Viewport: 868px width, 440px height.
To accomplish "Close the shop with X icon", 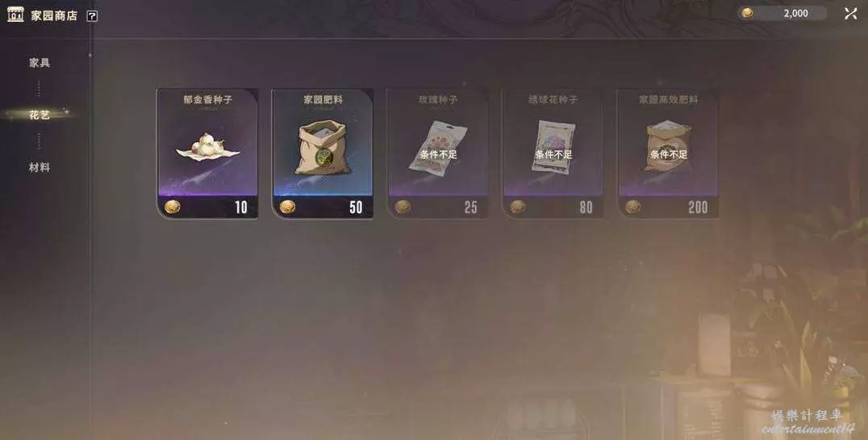I will click(851, 13).
